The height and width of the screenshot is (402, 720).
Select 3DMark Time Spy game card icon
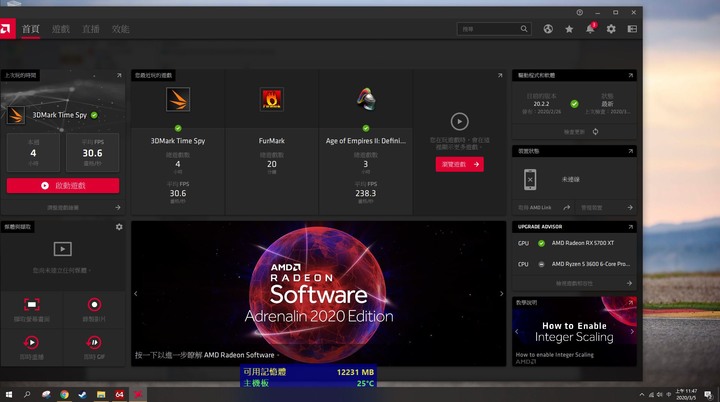coord(178,99)
